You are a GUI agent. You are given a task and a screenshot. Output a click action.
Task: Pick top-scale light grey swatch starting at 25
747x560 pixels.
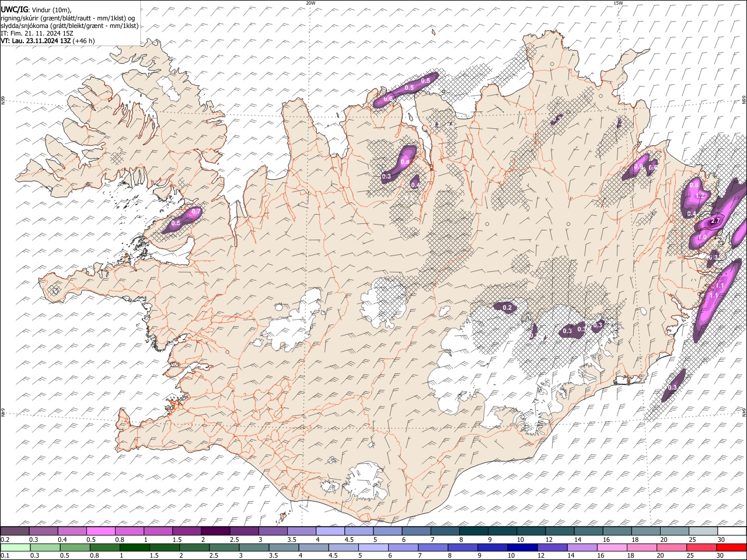[x=703, y=531]
